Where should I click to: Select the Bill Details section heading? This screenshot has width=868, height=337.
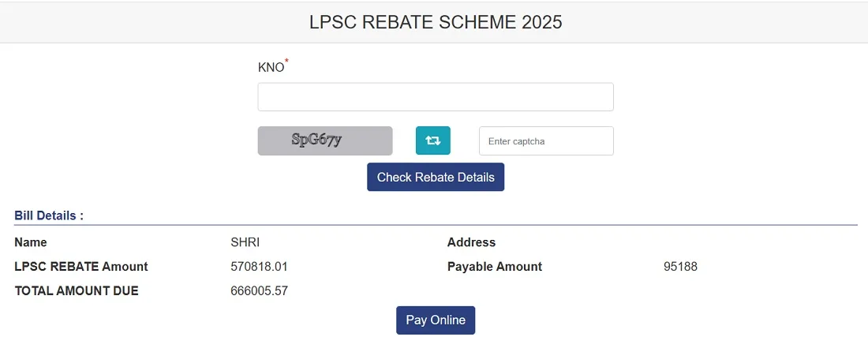49,215
